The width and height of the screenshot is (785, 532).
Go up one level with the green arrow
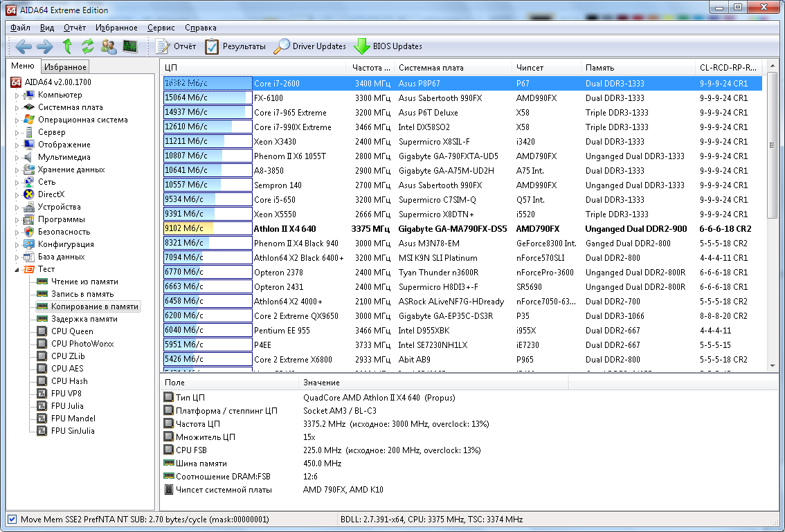pyautogui.click(x=67, y=46)
